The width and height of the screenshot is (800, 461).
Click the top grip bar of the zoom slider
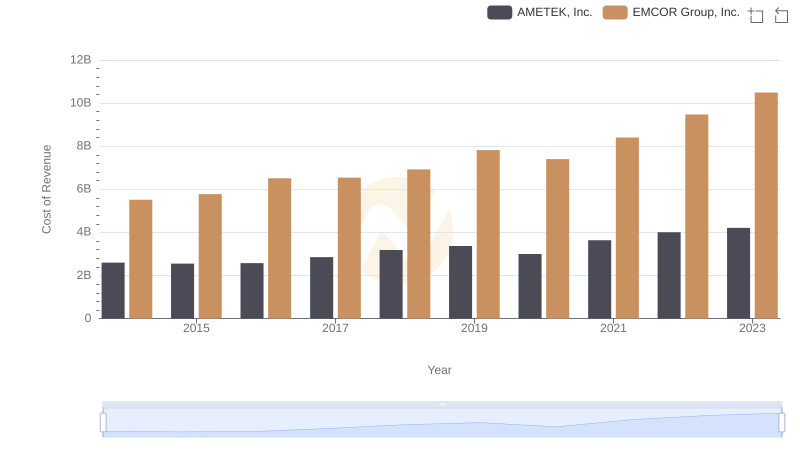tap(442, 404)
